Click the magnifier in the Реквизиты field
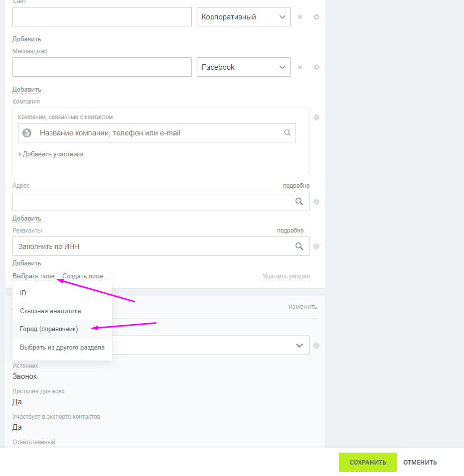 [299, 246]
